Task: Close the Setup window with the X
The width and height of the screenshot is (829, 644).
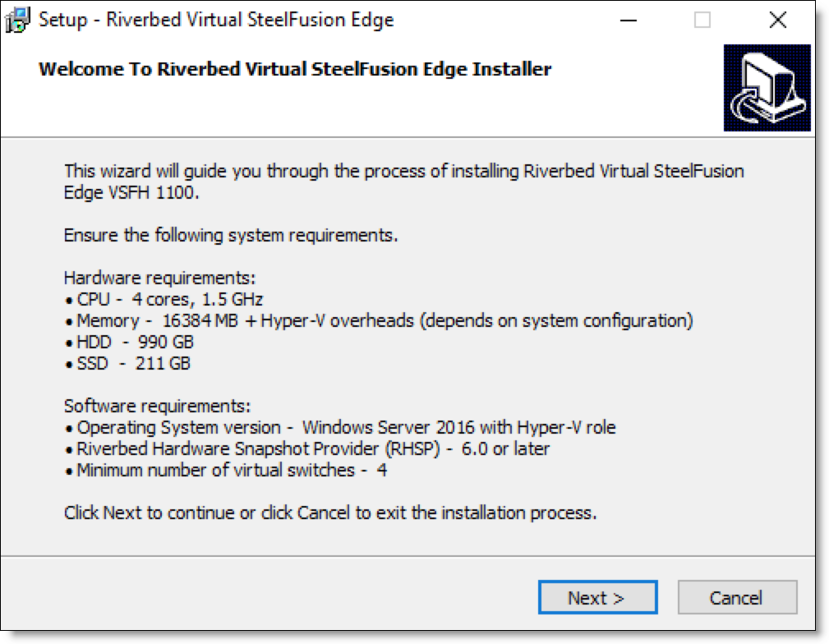Action: 778,20
